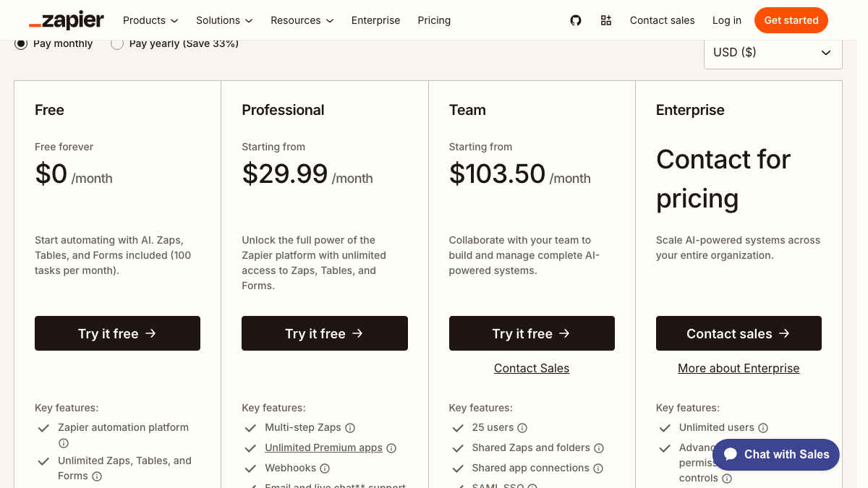Click Try it free for Team plan
The width and height of the screenshot is (868, 488).
click(x=532, y=333)
